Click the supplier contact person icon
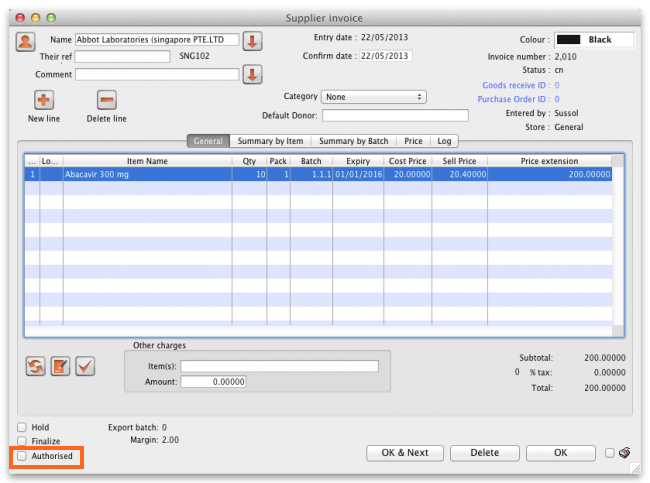The width and height of the screenshot is (650, 483). [x=25, y=41]
